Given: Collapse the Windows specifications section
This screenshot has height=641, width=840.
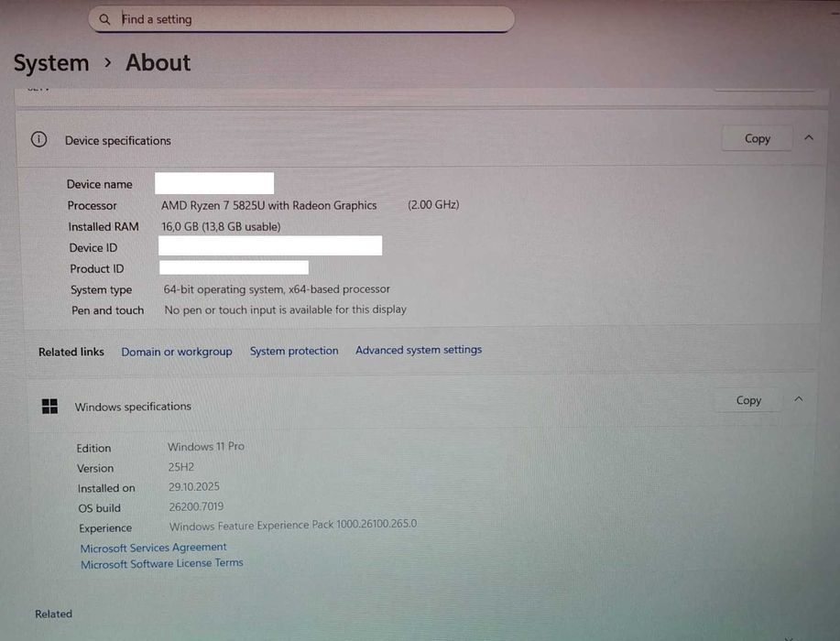Looking at the screenshot, I should (799, 399).
